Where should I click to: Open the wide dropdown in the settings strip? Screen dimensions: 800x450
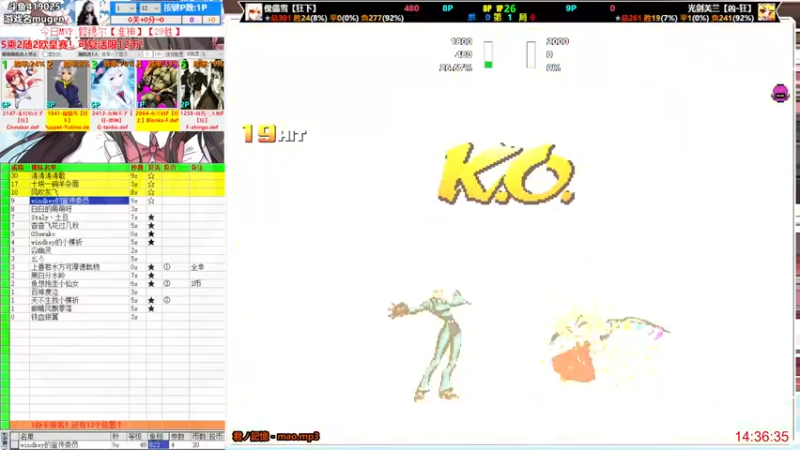click(x=121, y=54)
